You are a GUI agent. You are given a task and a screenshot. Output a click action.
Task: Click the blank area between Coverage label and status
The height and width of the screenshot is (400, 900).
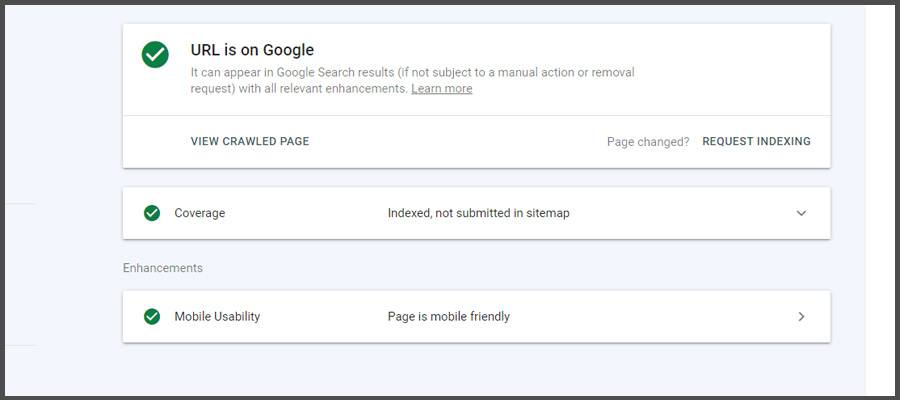pos(305,213)
